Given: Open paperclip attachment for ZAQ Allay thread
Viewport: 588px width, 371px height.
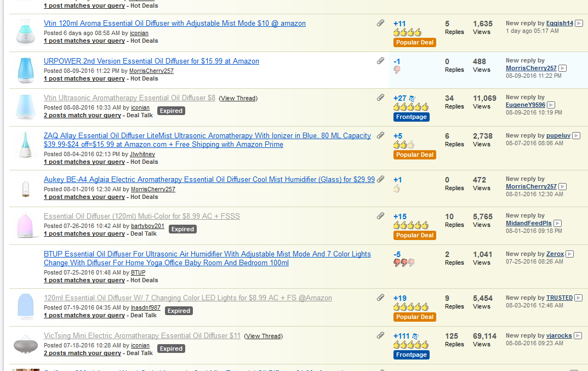Looking at the screenshot, I should pos(380,135).
